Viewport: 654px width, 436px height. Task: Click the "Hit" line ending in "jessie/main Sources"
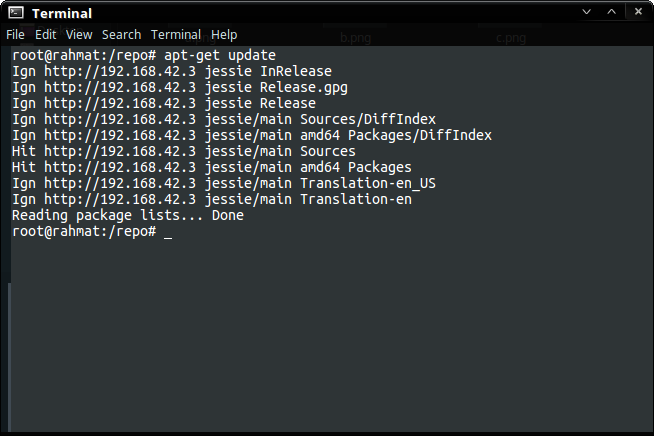click(184, 151)
